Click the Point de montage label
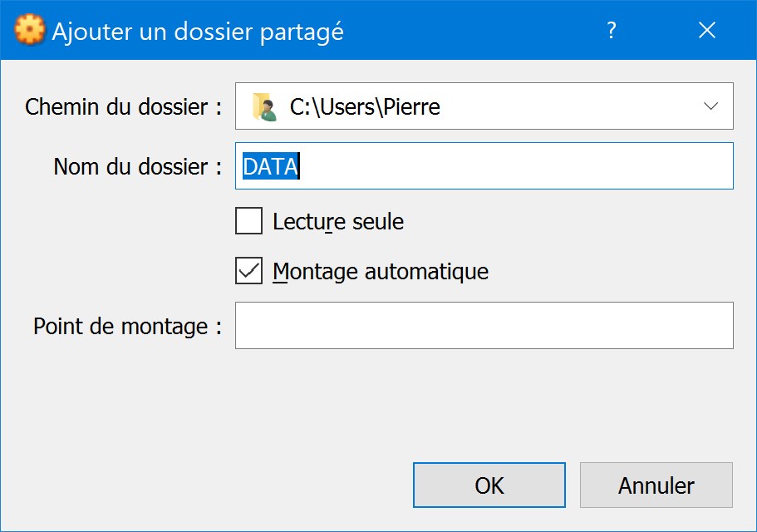The height and width of the screenshot is (532, 757). tap(127, 327)
